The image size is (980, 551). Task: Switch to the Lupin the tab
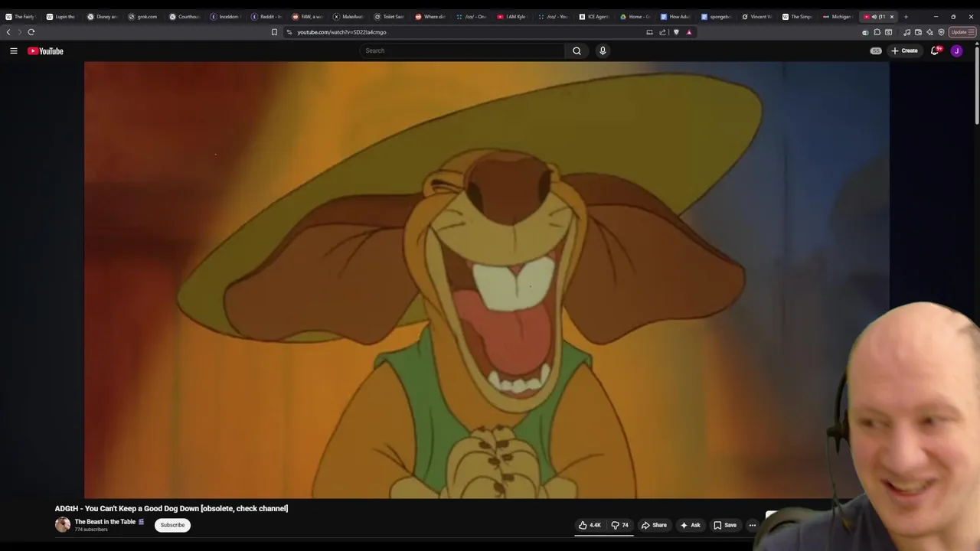(61, 16)
